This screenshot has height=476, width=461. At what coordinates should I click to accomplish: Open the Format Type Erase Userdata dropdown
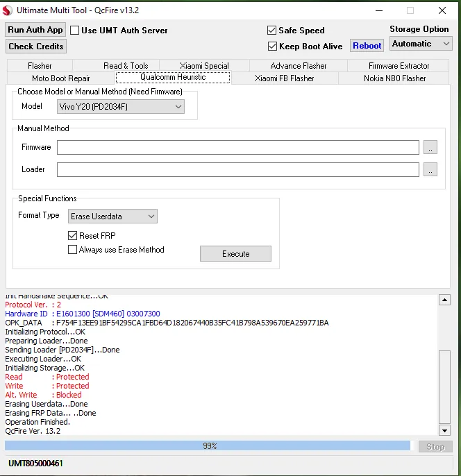coord(113,216)
